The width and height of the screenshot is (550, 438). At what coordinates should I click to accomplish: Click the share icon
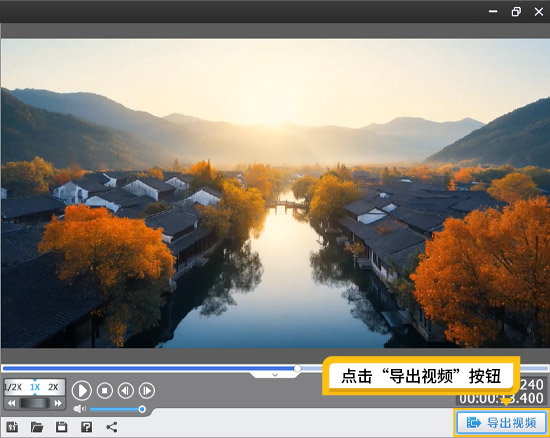coord(112,427)
